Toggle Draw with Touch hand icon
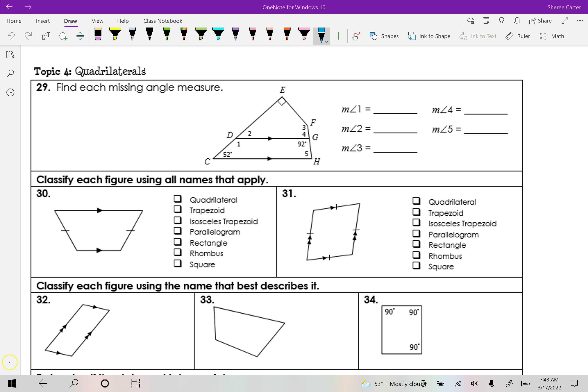Viewport: 588px width, 392px height. pyautogui.click(x=356, y=36)
